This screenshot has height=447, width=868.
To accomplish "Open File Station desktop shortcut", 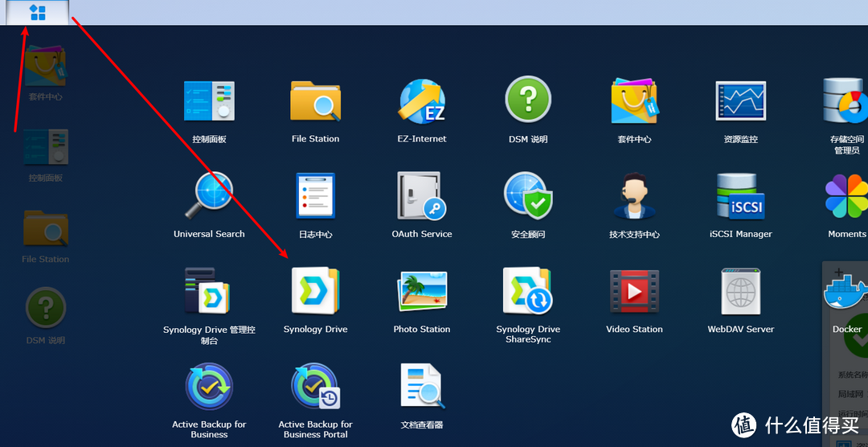I will click(x=45, y=228).
